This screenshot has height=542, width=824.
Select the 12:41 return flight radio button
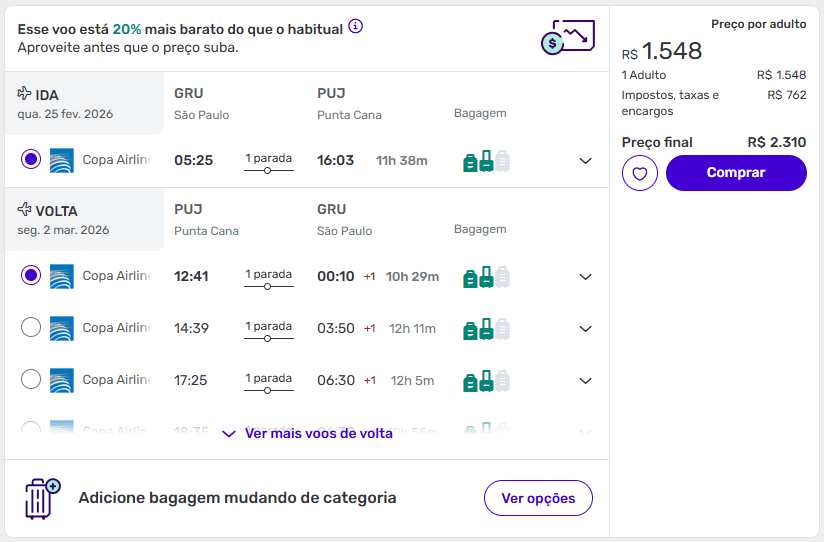tap(31, 275)
